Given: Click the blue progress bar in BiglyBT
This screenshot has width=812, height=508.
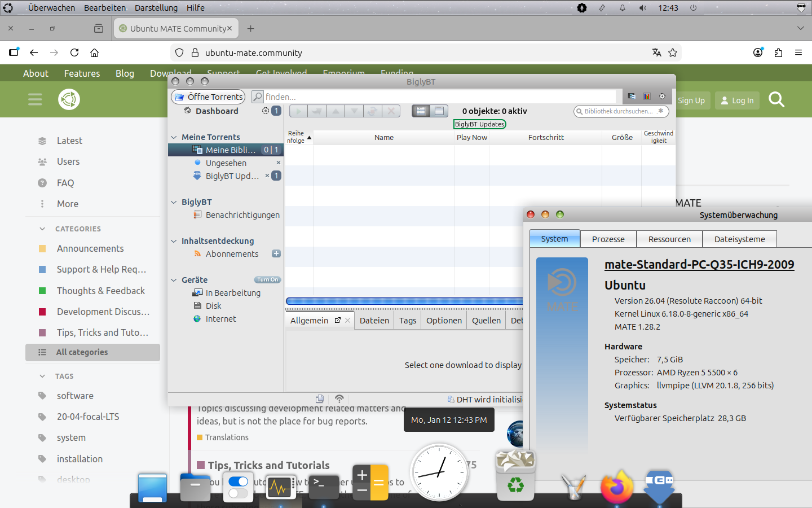Looking at the screenshot, I should [404, 301].
